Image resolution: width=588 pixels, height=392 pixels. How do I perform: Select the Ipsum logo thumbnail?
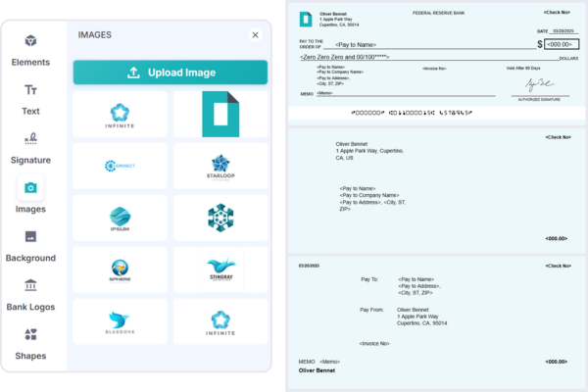point(120,218)
